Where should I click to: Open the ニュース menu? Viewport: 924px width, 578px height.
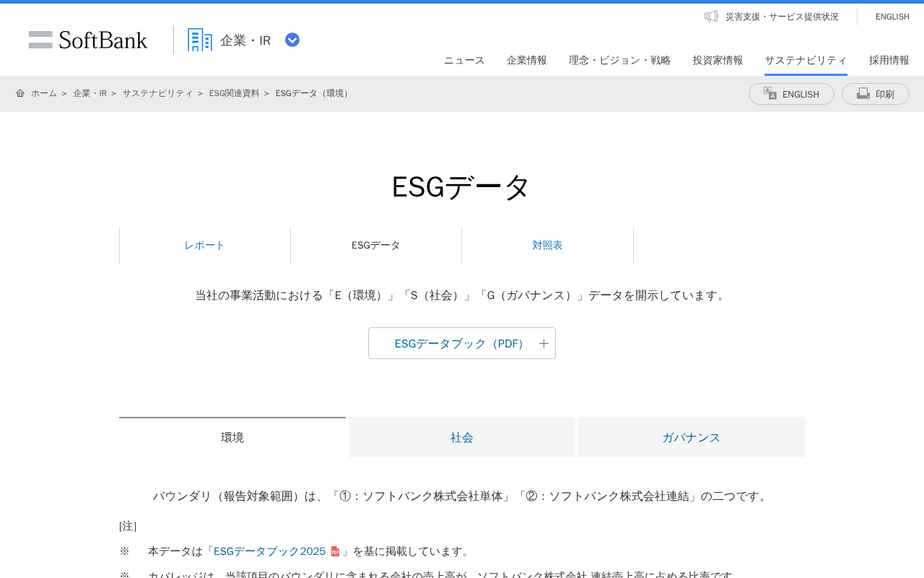[x=464, y=60]
